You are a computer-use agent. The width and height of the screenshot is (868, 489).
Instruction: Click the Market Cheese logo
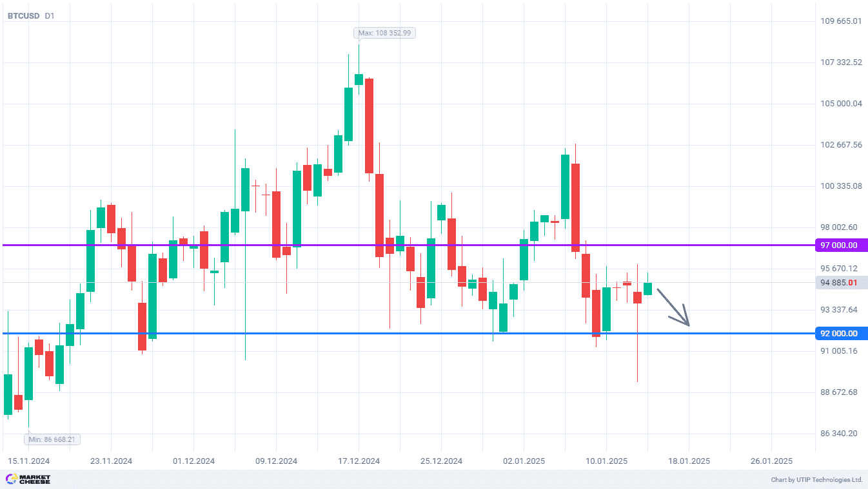coord(28,479)
